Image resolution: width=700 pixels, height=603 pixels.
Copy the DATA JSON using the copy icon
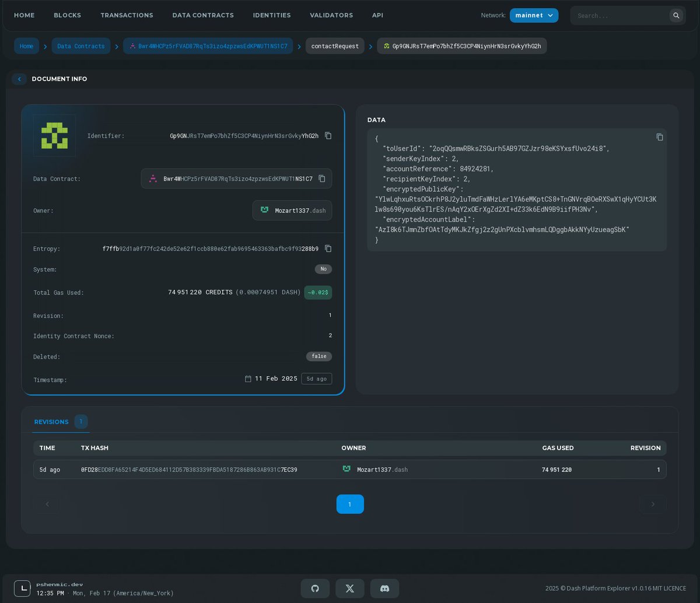click(660, 137)
